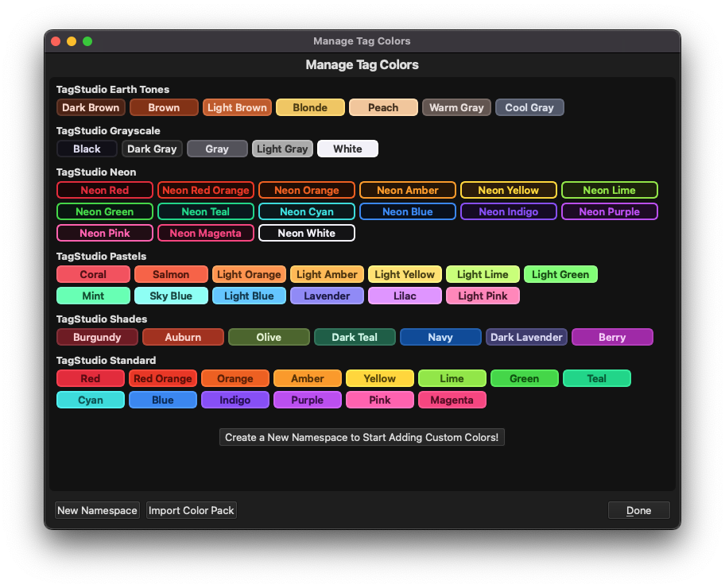The height and width of the screenshot is (588, 725).
Task: Pick the Black grayscale swatch
Action: pyautogui.click(x=87, y=149)
